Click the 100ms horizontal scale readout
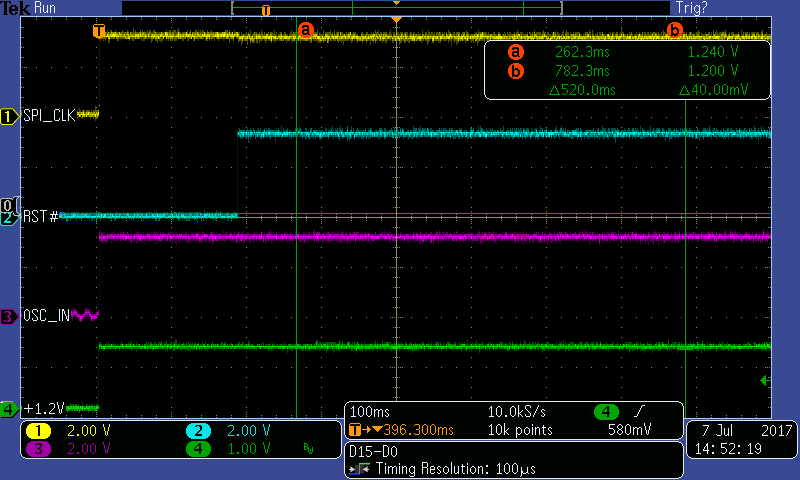 pyautogui.click(x=369, y=412)
